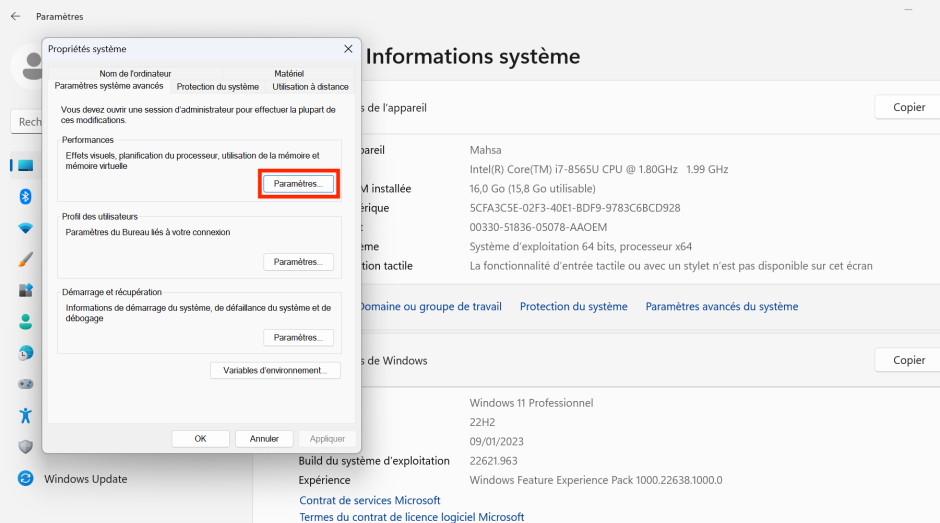Click Variables d'environnement button
This screenshot has width=940, height=523.
click(275, 370)
